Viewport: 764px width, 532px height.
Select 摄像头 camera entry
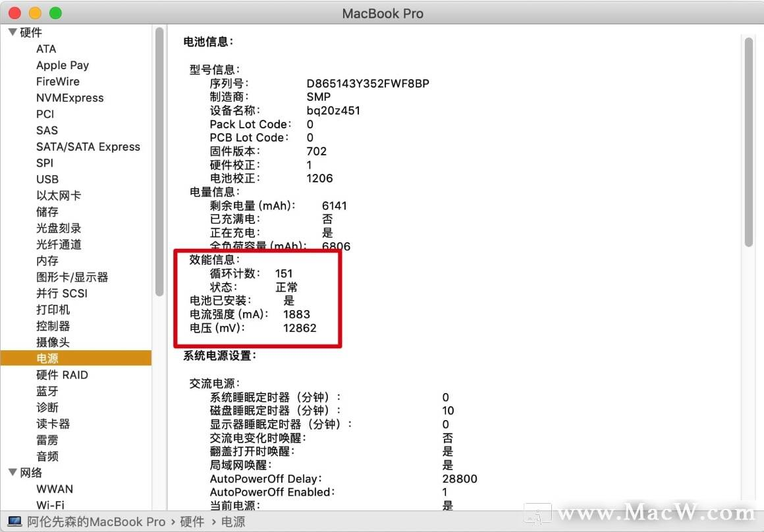coord(53,342)
